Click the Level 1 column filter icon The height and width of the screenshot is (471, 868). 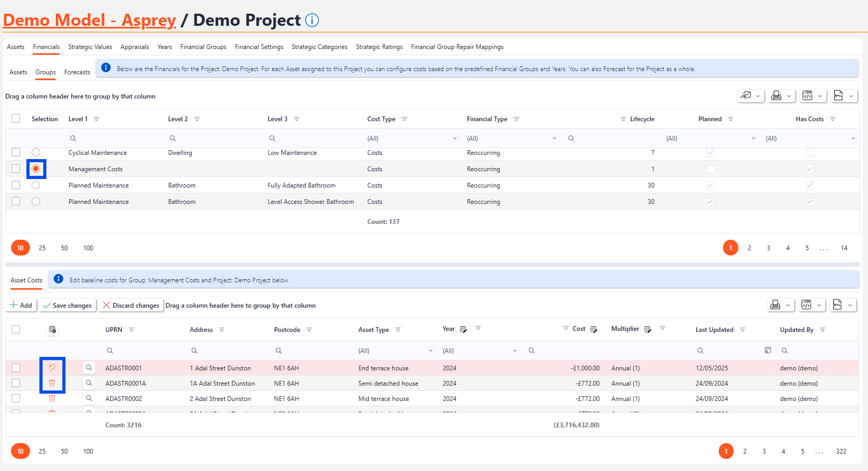coord(96,119)
